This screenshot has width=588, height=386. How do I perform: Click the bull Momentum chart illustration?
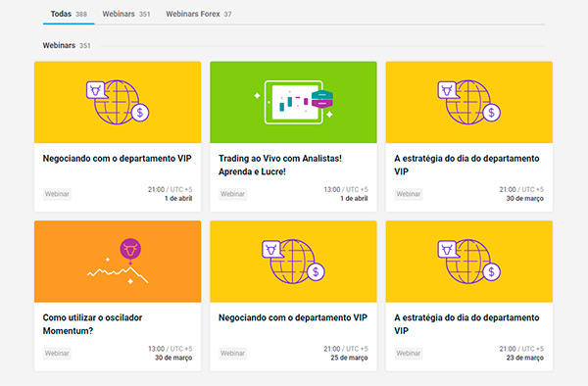tap(118, 262)
